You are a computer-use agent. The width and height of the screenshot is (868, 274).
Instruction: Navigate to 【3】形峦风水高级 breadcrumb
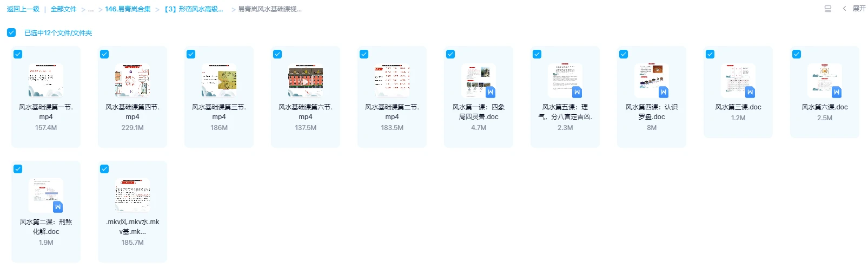[x=194, y=9]
